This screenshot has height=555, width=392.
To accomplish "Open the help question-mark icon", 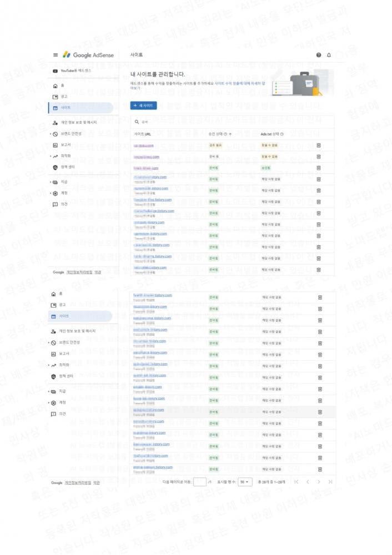I will pos(319,55).
